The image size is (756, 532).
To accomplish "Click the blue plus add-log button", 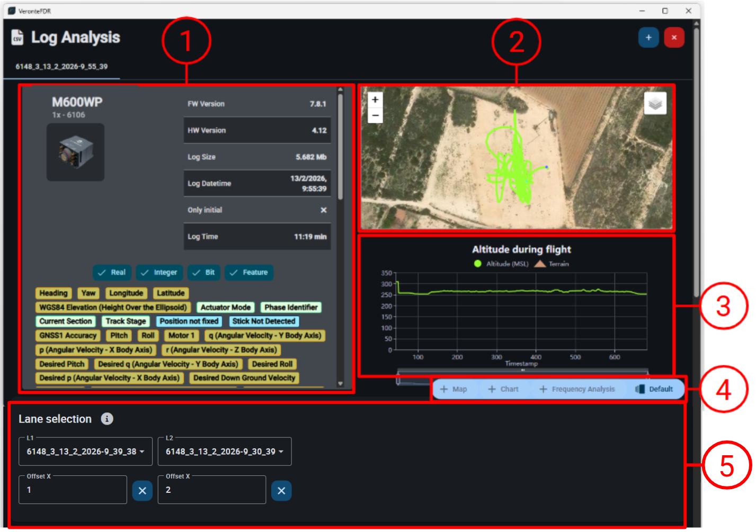I will click(648, 38).
